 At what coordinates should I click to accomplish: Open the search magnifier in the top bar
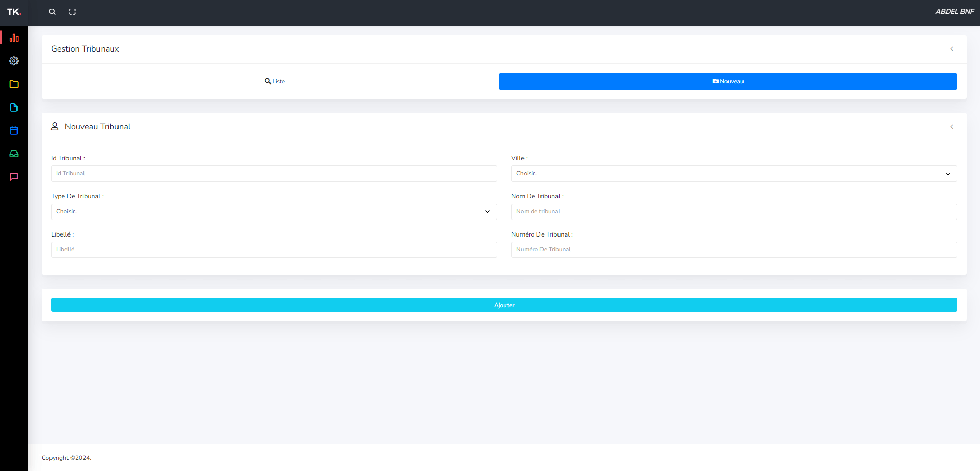52,12
